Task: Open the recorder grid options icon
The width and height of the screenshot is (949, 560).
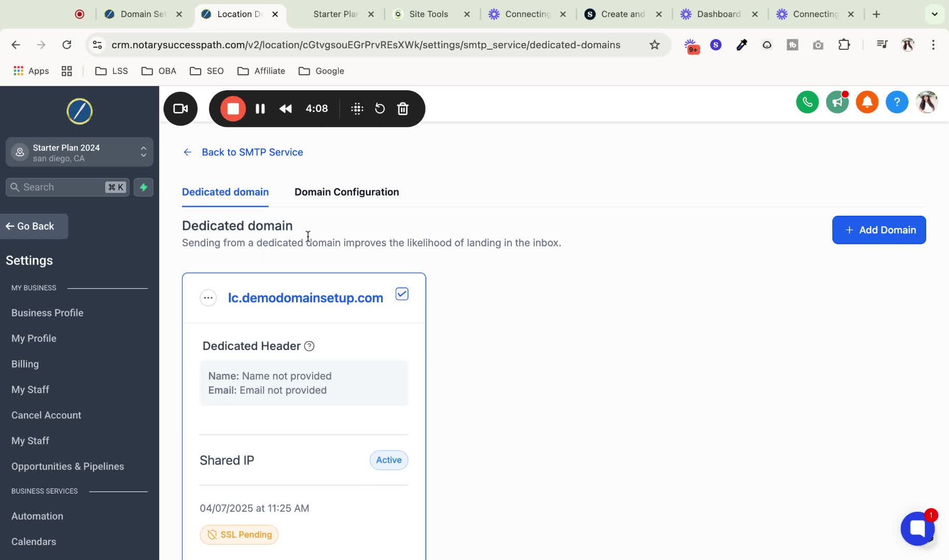Action: click(x=357, y=109)
